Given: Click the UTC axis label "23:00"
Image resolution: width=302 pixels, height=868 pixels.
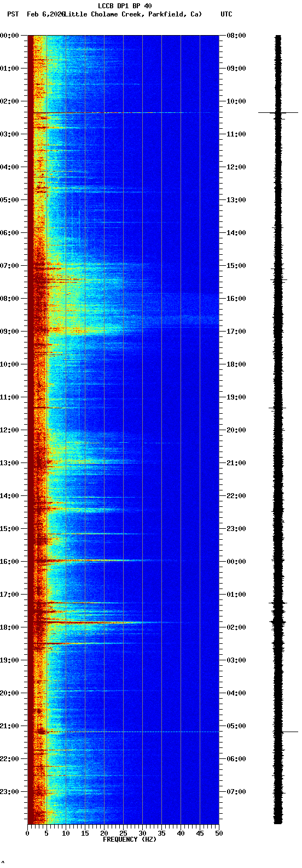Looking at the screenshot, I should pyautogui.click(x=236, y=529).
